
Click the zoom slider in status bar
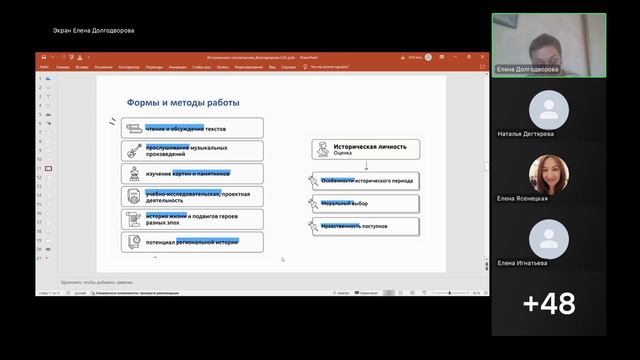coord(450,293)
